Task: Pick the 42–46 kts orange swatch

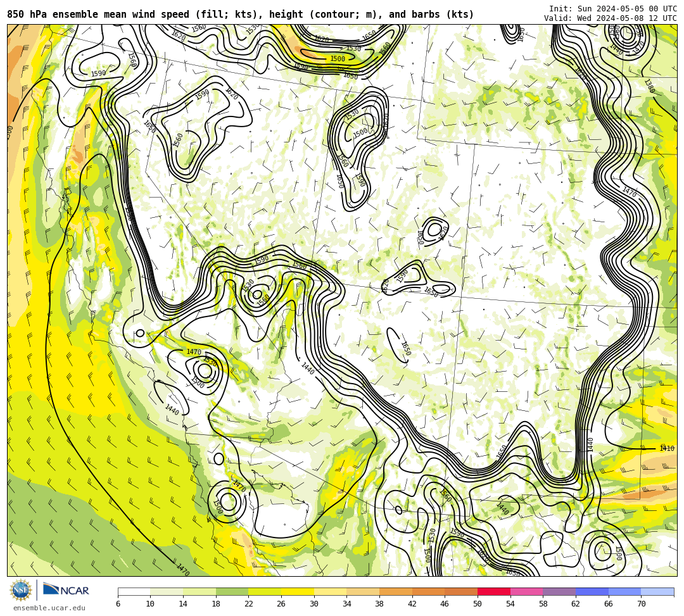Action: click(428, 591)
